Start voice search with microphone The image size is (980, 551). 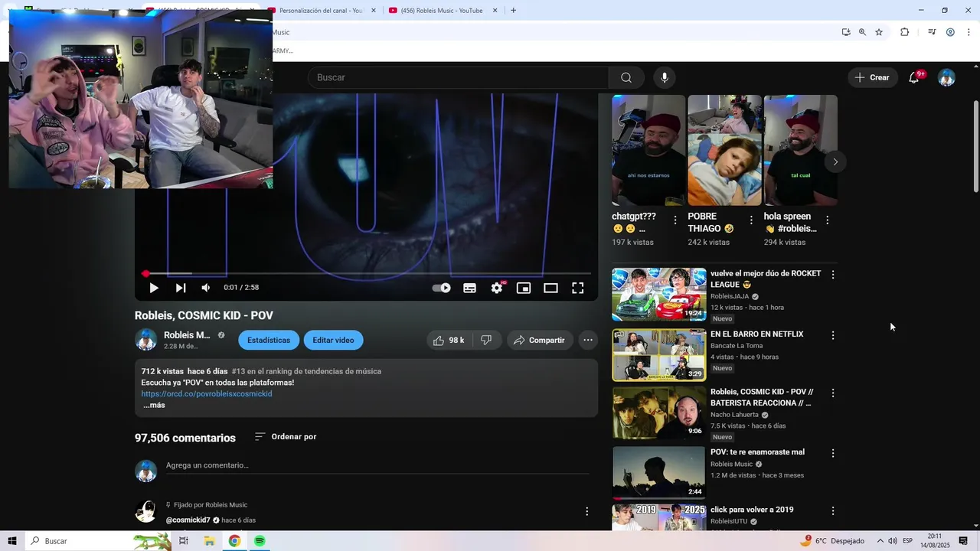coord(665,77)
